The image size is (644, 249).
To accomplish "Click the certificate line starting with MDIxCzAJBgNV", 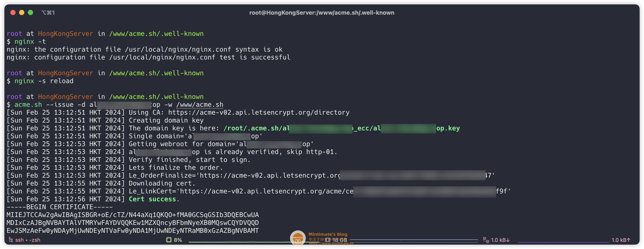I will click(x=133, y=223).
